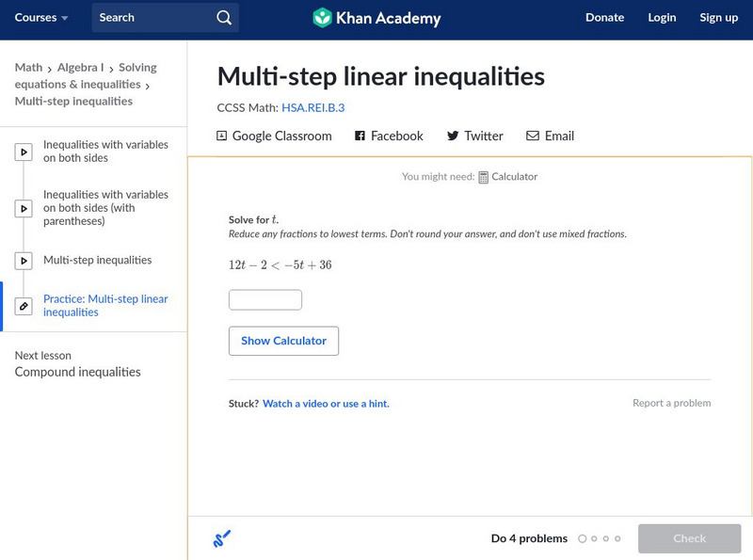This screenshot has height=560, width=753.
Task: Click the Donate menu item
Action: coord(604,18)
